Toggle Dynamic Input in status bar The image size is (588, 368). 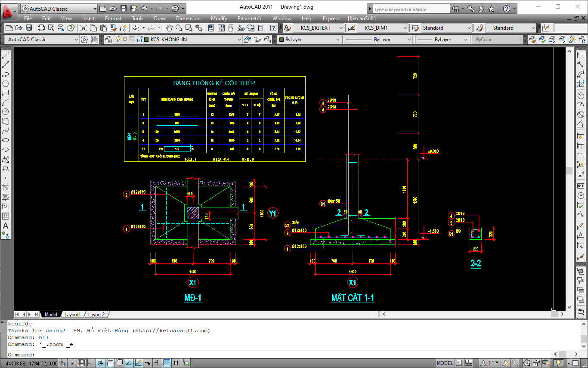148,363
